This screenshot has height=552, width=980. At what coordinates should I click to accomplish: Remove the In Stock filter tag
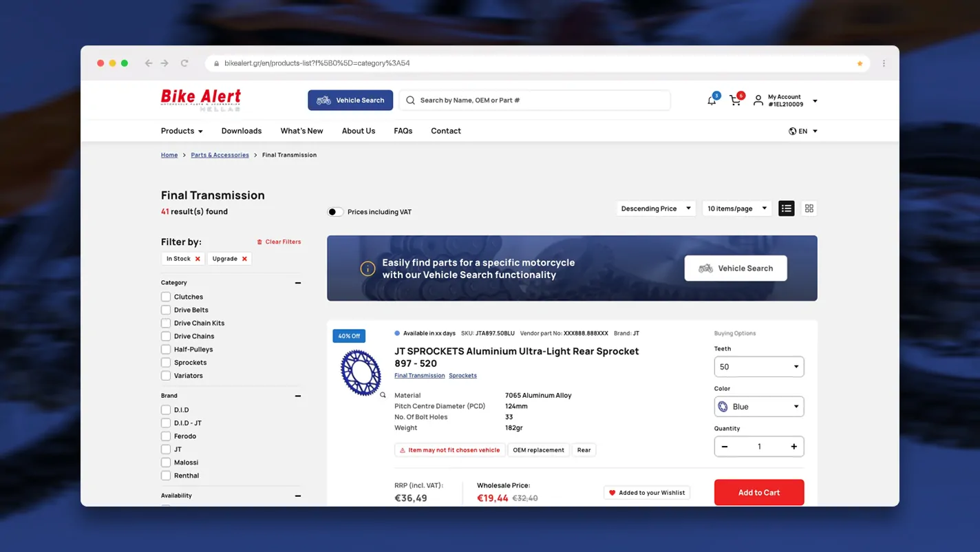[x=198, y=259]
